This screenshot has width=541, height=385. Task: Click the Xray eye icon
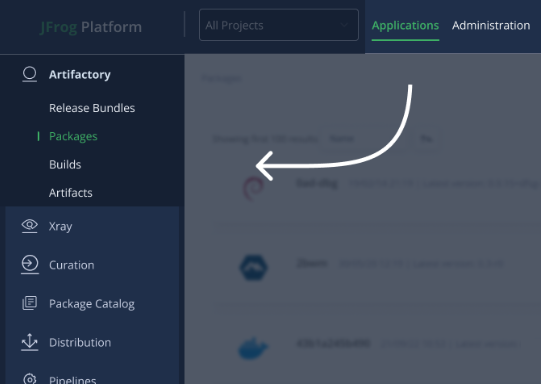(30, 226)
